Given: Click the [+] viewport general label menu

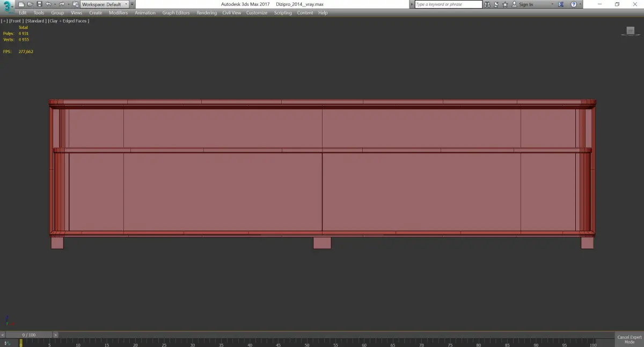Looking at the screenshot, I should [x=4, y=21].
